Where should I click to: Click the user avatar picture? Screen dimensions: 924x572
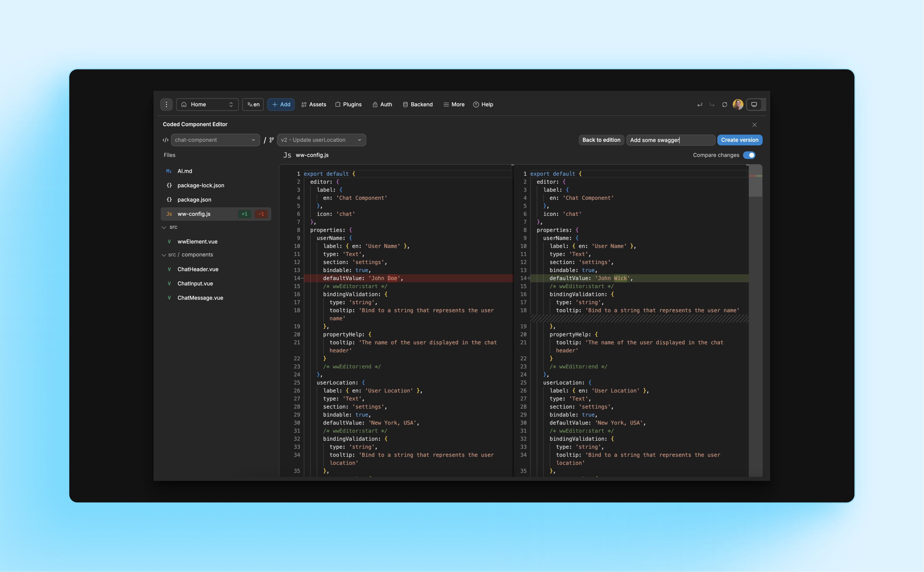[x=737, y=104]
